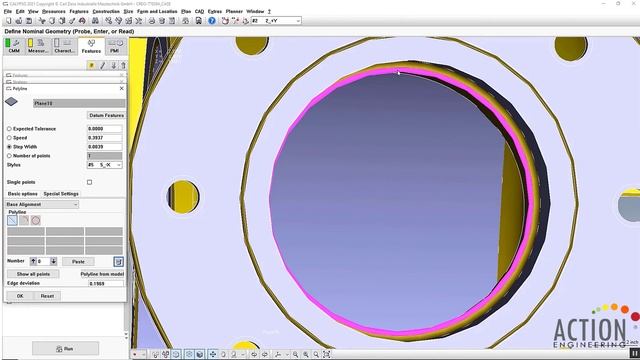Click the fit-to-window icon in bottom toolbar
Screen dimensions: 640x360
[x=327, y=354]
